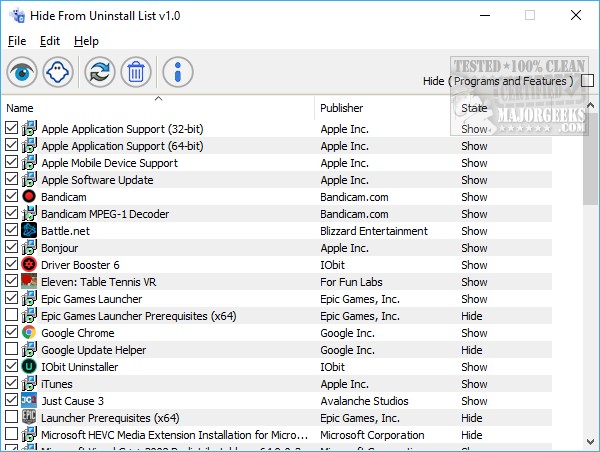Select the Launcher Prerequisites Epic icon
This screenshot has width=600, height=452.
(29, 417)
